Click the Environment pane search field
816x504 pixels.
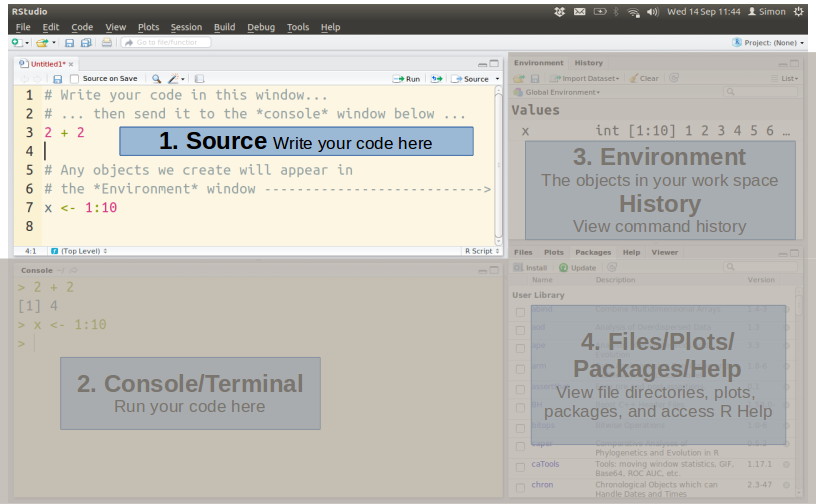point(760,92)
